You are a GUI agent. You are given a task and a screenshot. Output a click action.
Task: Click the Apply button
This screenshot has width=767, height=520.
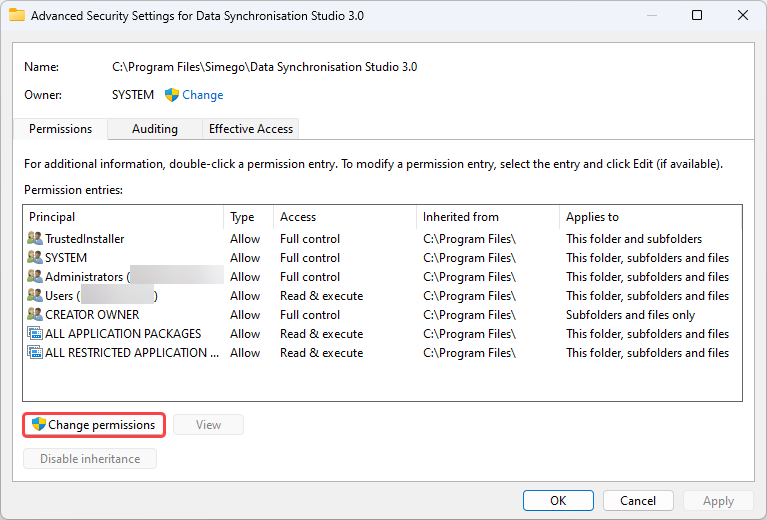point(718,500)
